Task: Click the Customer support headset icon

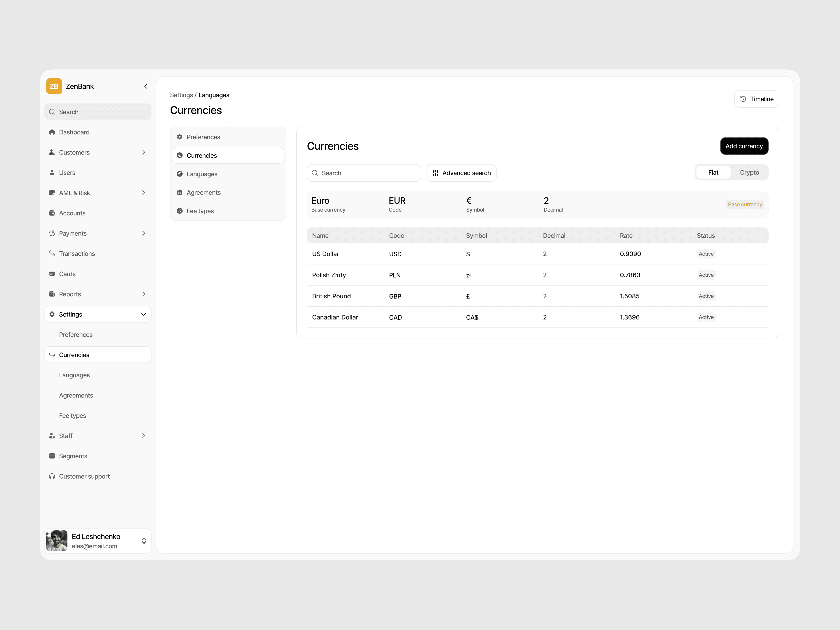Action: [x=52, y=476]
